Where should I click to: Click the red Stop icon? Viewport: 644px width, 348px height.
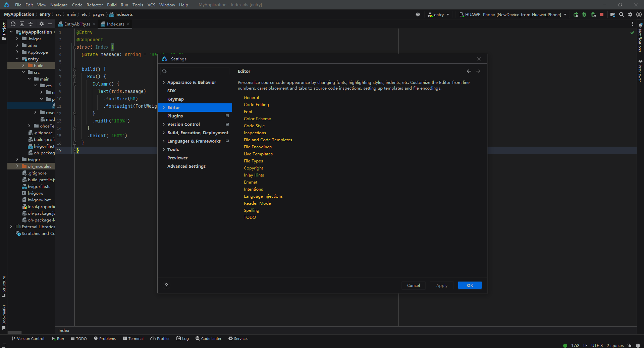[602, 14]
